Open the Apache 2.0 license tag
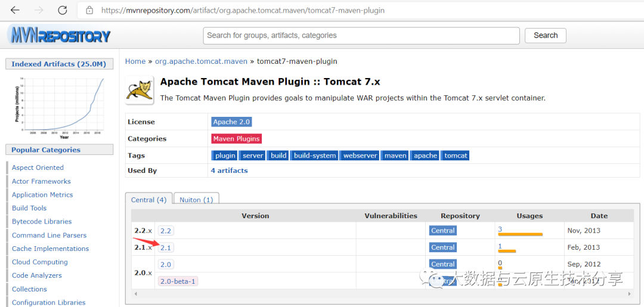Viewport: 644px width, 307px height. (x=231, y=122)
